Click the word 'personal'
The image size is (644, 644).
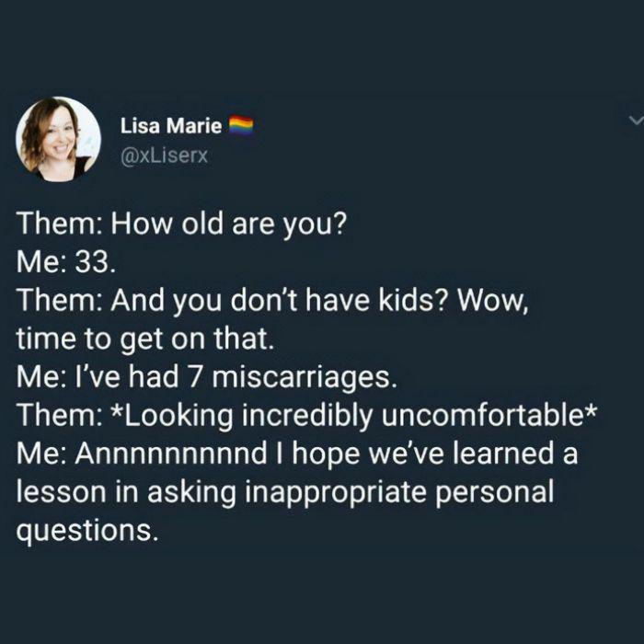click(494, 492)
